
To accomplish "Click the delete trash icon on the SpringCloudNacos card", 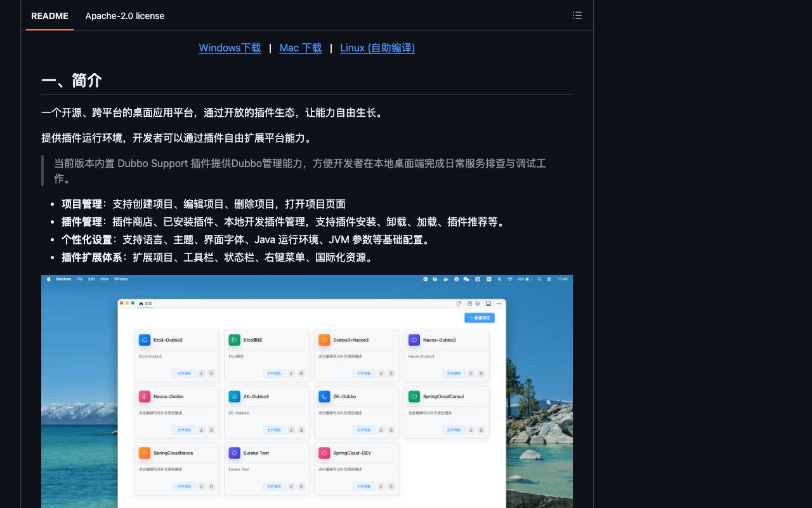I will 212,486.
